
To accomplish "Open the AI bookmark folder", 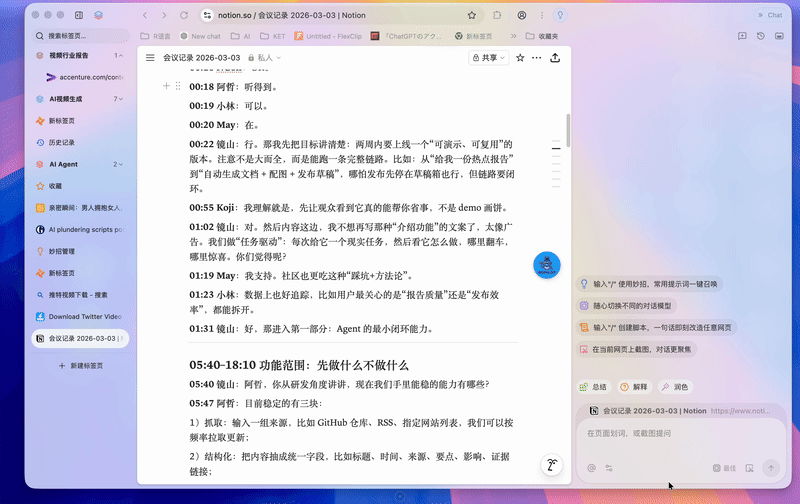I will pos(240,36).
